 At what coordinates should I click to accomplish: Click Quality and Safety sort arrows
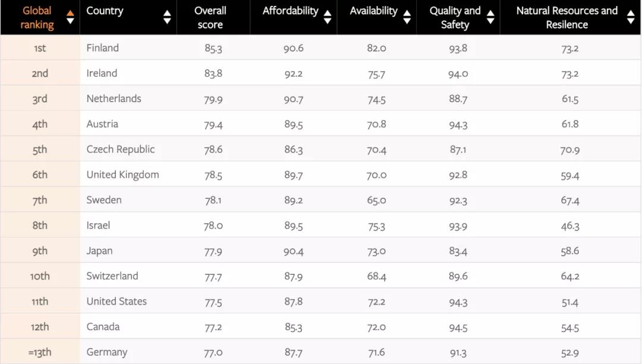pyautogui.click(x=490, y=17)
